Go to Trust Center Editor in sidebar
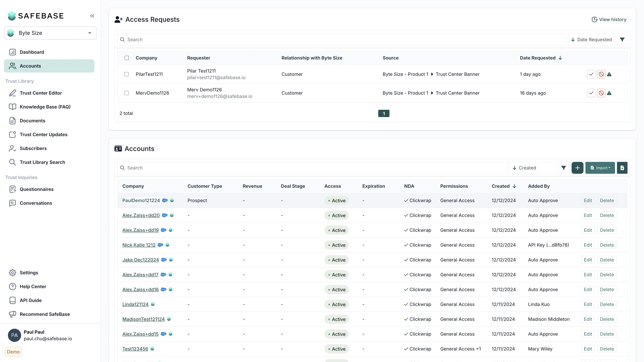This screenshot has width=644, height=362. click(41, 93)
